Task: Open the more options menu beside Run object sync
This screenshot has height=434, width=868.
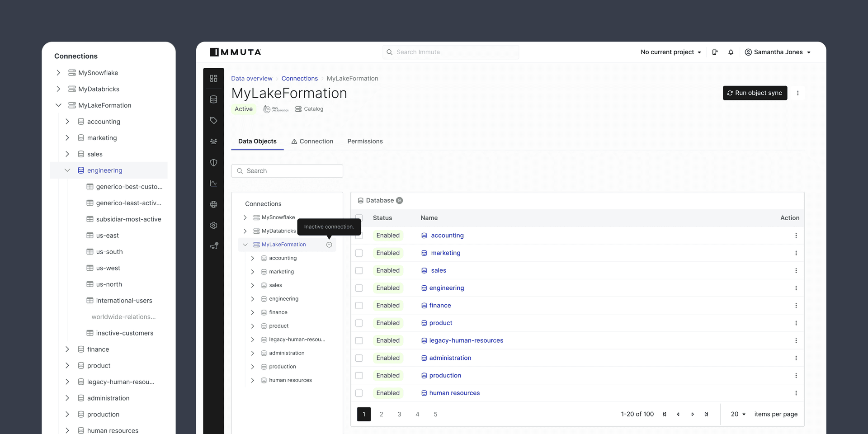Action: tap(798, 93)
